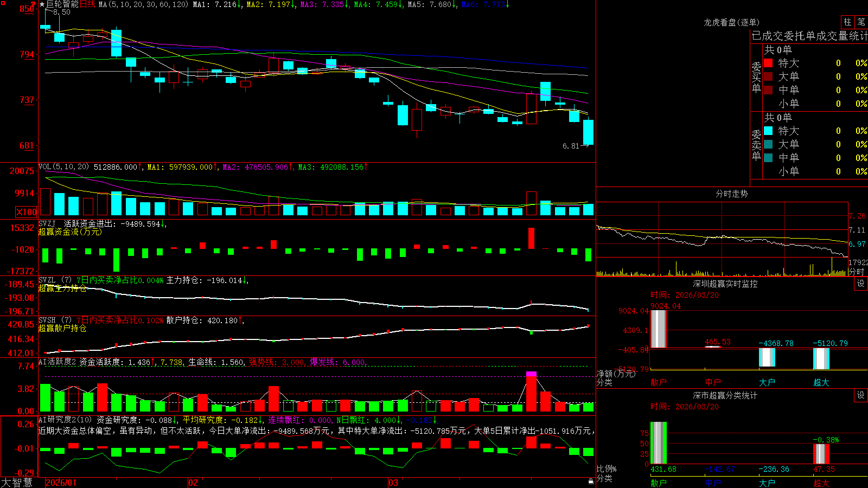This screenshot has width=868, height=488.
Task: Click the 超赢散户持仓 legend label
Action: (x=62, y=328)
